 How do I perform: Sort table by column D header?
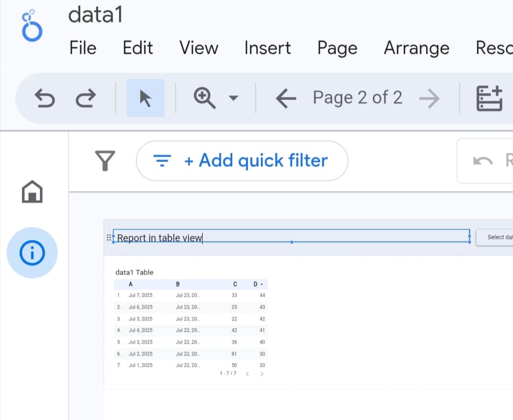257,284
